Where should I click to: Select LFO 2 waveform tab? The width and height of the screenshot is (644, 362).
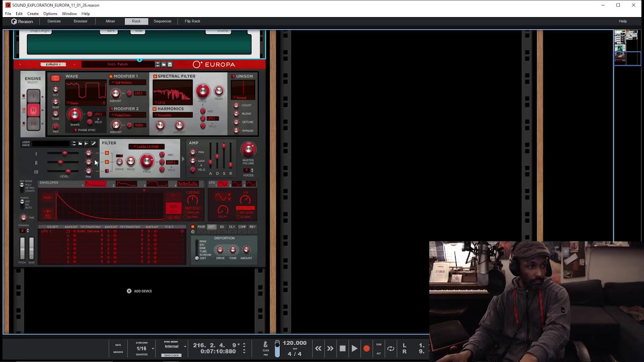point(236,184)
